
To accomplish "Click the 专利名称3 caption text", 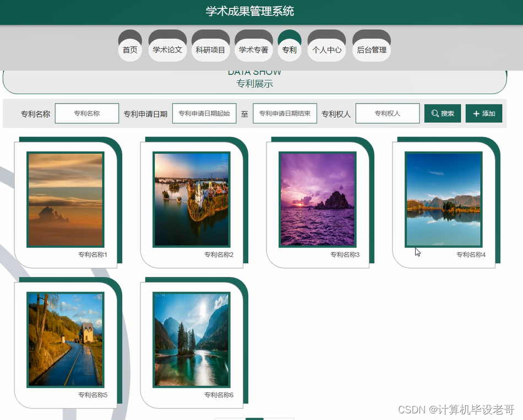I will pos(345,254).
